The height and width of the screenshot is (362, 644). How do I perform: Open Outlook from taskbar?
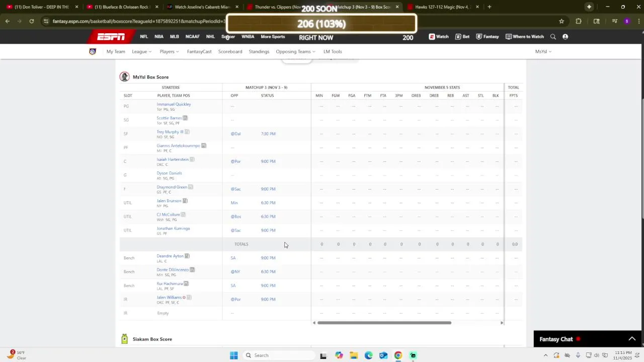click(x=383, y=355)
